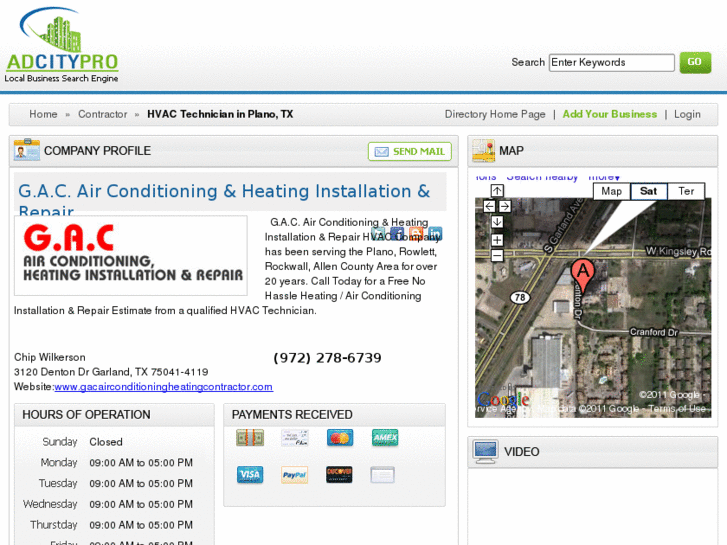This screenshot has width=727, height=545.
Task: Click the address 3120 Denton Dr Garland
Action: click(x=111, y=372)
